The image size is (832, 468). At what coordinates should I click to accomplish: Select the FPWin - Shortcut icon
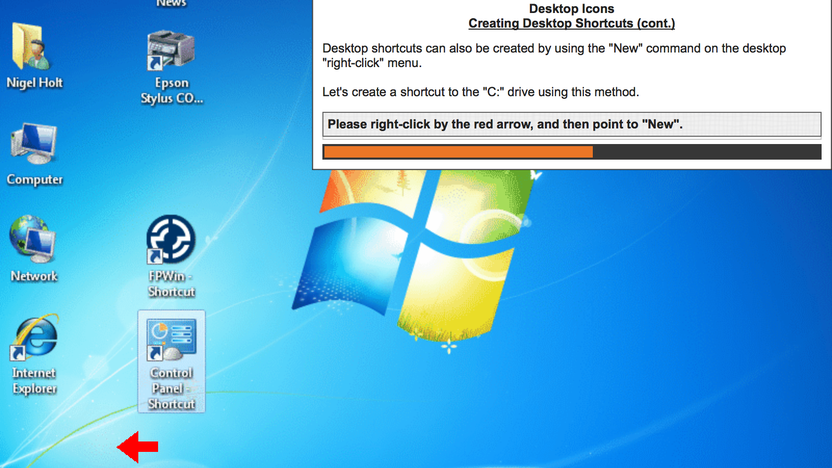(x=171, y=239)
